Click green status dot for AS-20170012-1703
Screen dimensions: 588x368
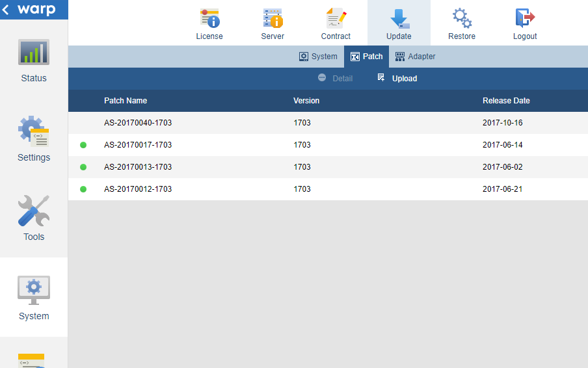[x=83, y=189]
